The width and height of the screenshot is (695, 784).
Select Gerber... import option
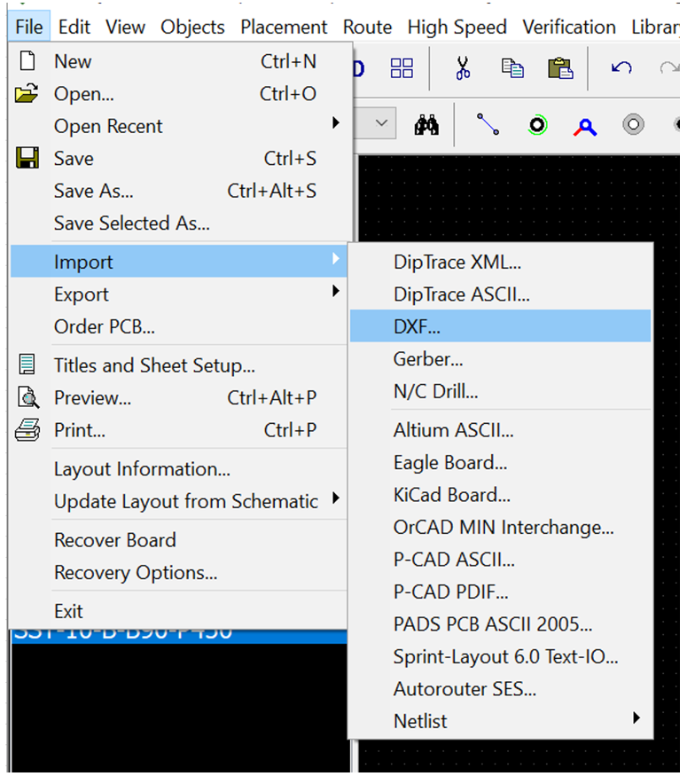click(x=501, y=359)
